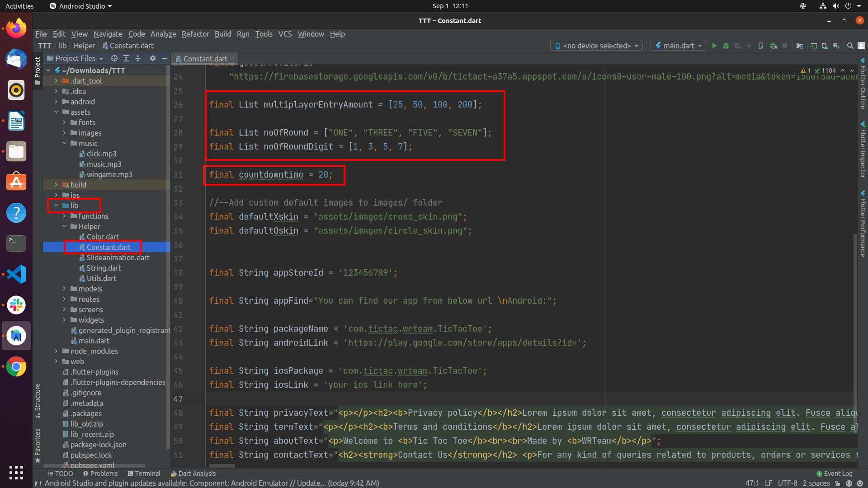Open the run anything terminal icon

[814, 46]
